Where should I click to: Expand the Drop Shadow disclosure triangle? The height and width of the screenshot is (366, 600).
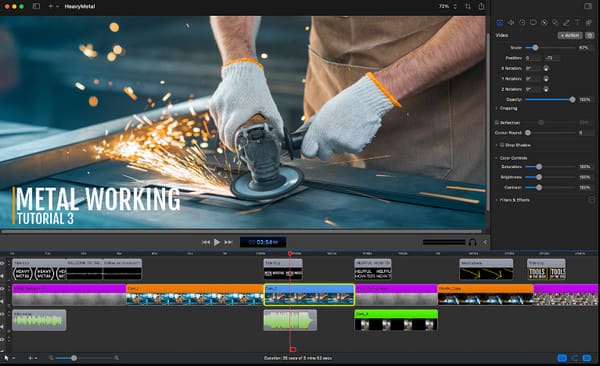(x=497, y=145)
